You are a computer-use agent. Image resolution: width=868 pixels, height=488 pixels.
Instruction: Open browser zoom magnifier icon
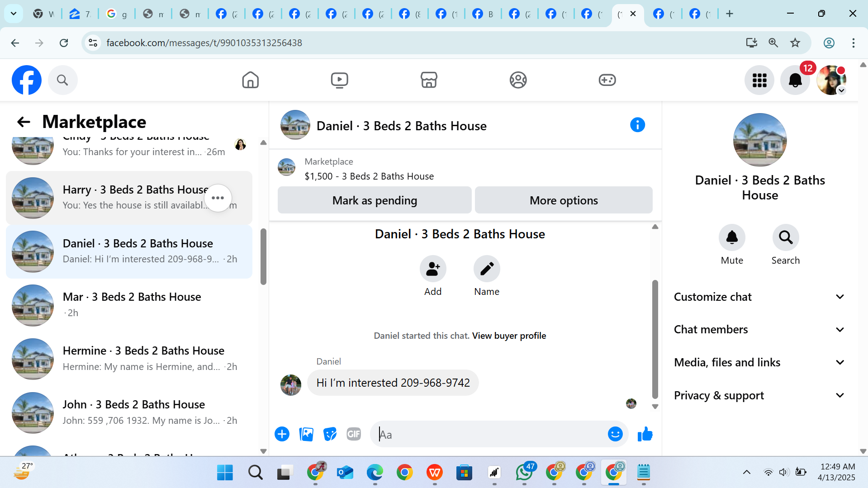[x=773, y=43]
